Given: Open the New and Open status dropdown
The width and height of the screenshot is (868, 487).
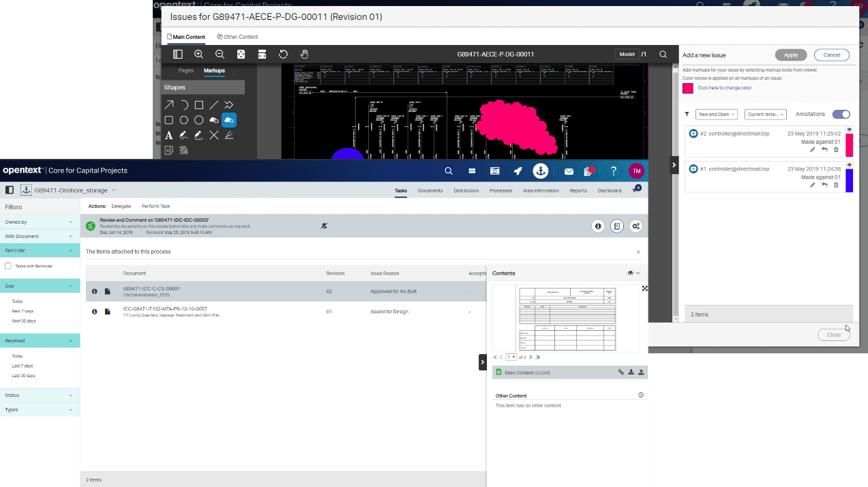Looking at the screenshot, I should click(x=716, y=114).
